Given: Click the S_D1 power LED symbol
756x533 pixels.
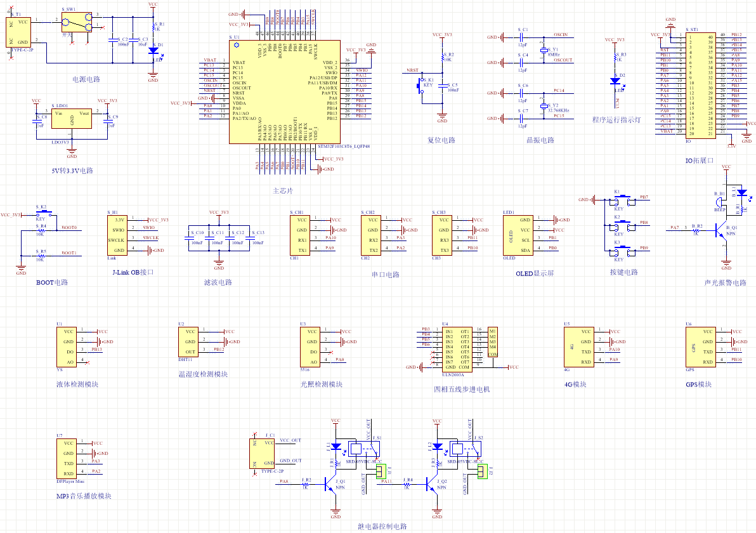Looking at the screenshot, I should click(153, 50).
